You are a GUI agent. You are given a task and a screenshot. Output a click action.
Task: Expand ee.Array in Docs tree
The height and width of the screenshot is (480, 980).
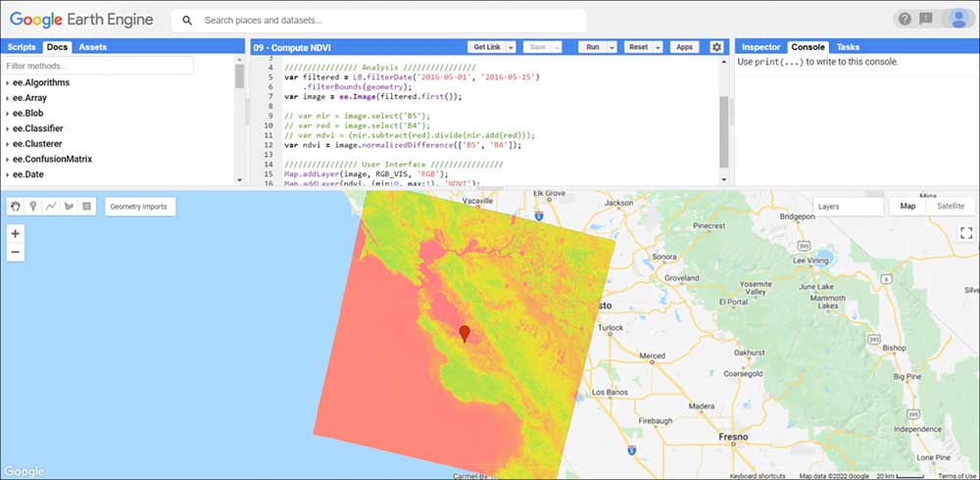pyautogui.click(x=7, y=98)
